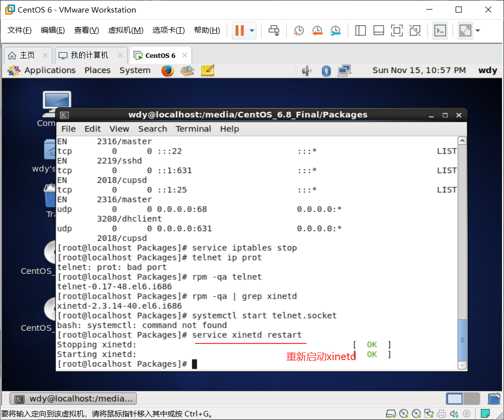The height and width of the screenshot is (420, 504).
Task: Open the mail client panel launcher icon
Action: (187, 71)
